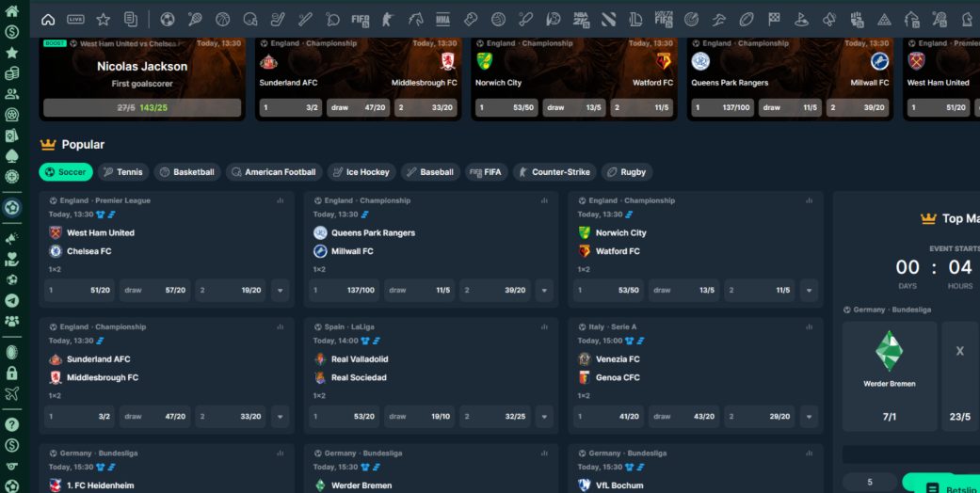Open the spade card icon in left sidebar
The image size is (980, 493).
pos(12,155)
